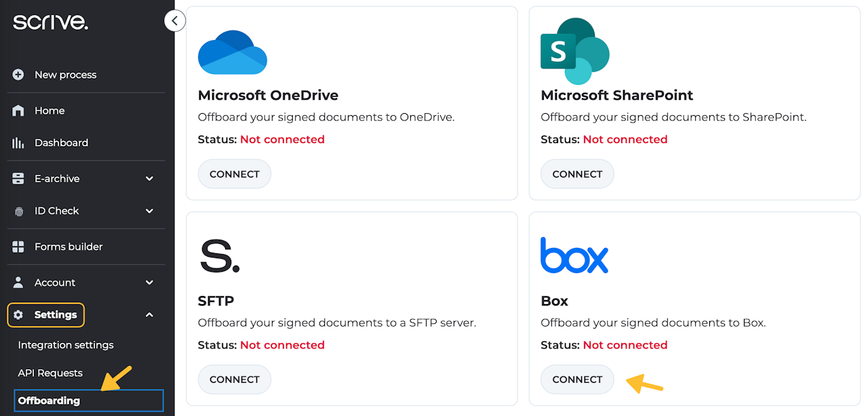Expand the E-archive submenu chevron
This screenshot has width=868, height=416.
tap(149, 179)
